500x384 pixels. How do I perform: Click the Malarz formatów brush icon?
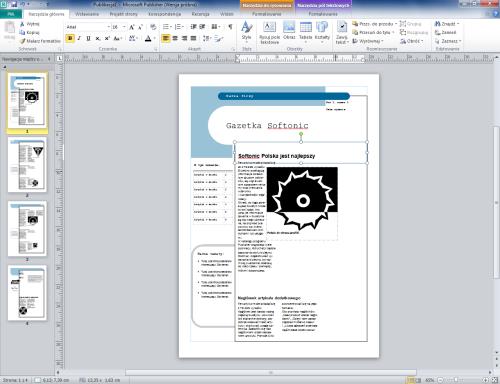[22, 41]
